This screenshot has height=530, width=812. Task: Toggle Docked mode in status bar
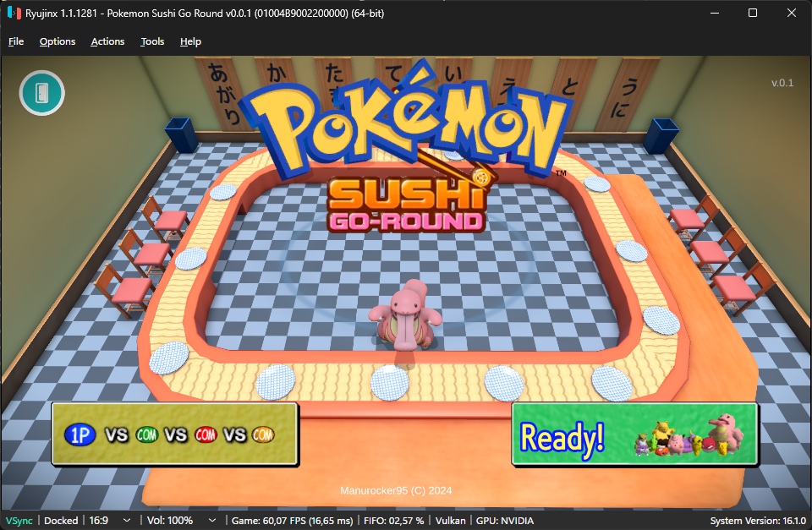coord(61,520)
